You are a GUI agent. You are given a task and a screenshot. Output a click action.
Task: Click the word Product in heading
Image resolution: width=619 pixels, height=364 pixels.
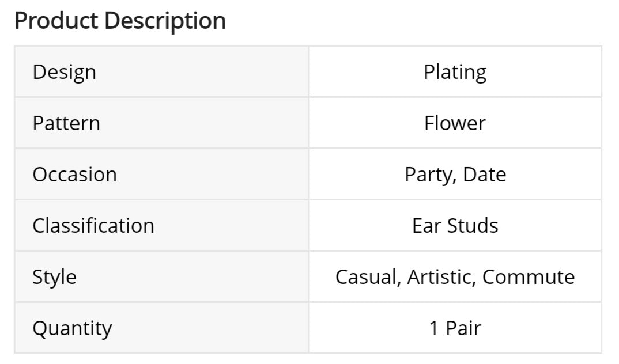pyautogui.click(x=56, y=21)
